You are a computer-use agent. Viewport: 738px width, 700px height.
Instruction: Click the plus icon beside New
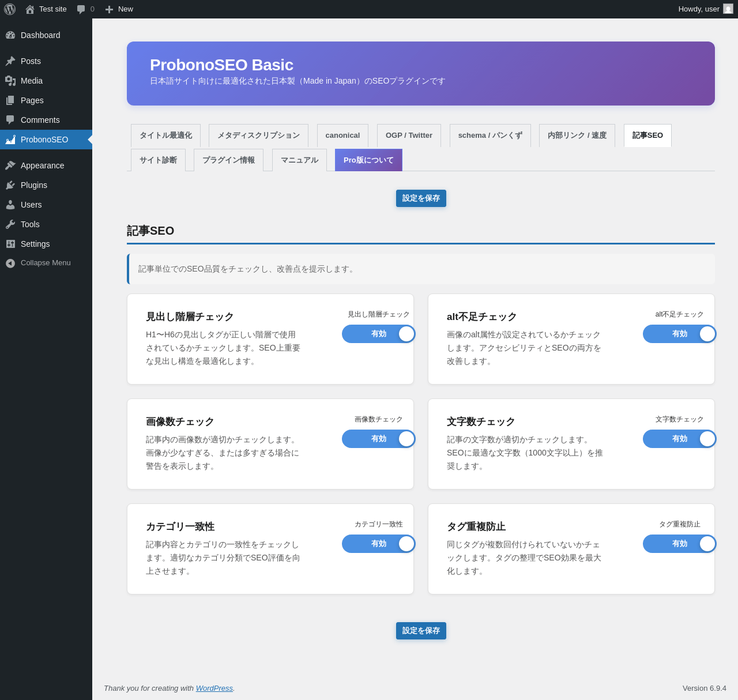[109, 9]
